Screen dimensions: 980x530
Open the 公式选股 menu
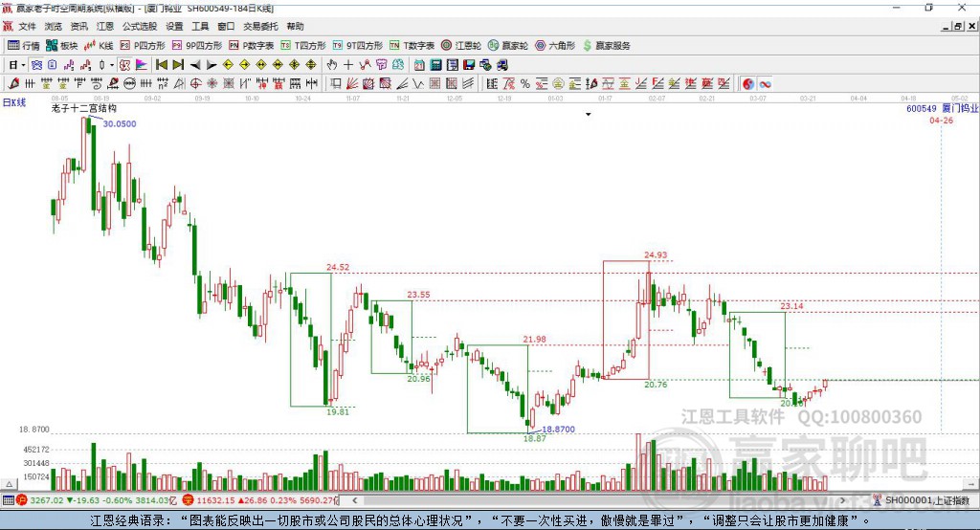pyautogui.click(x=140, y=26)
